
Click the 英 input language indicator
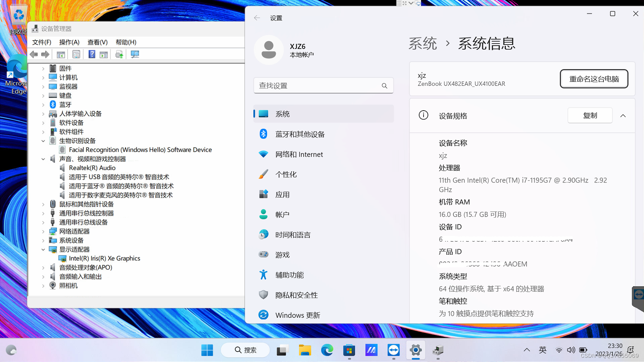tap(542, 350)
